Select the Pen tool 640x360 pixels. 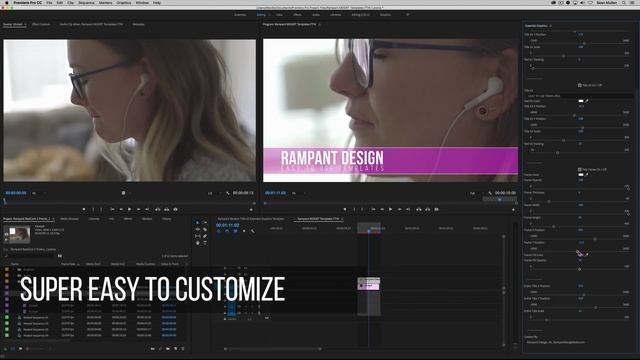[205, 236]
